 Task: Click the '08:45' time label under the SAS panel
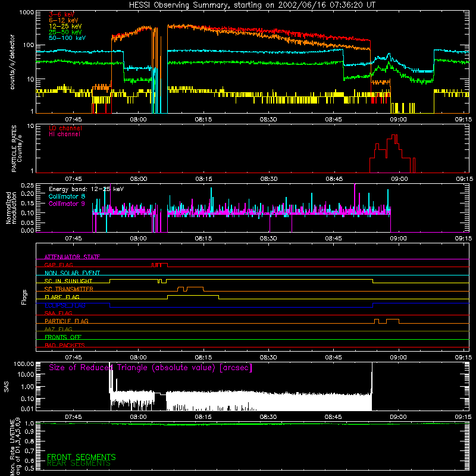coord(333,417)
